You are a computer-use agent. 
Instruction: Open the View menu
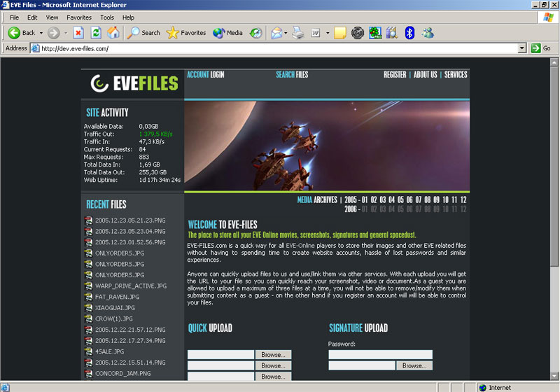click(x=52, y=17)
